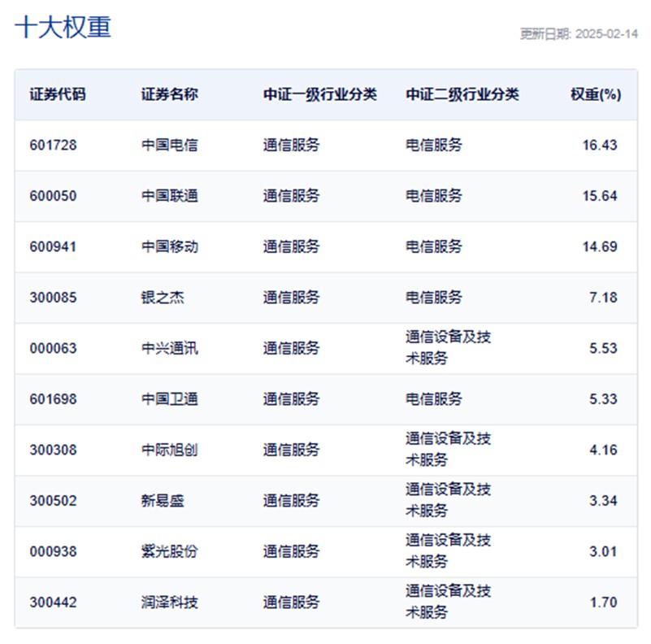Click 通信设备及技术服务 in the 润泽科技 row
651x644 pixels.
[449, 602]
